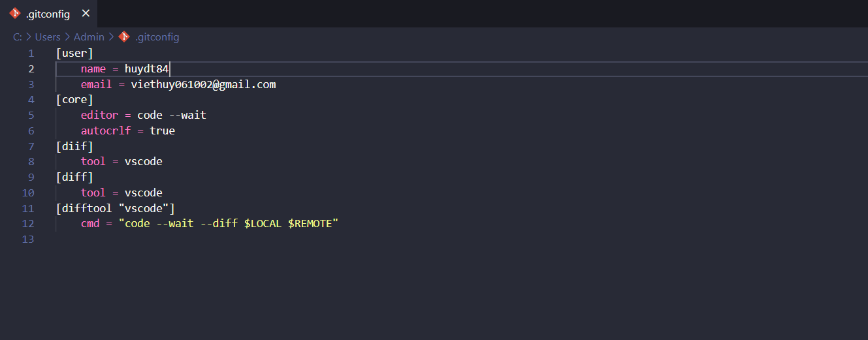Click line number 7 in the gutter

pos(31,146)
